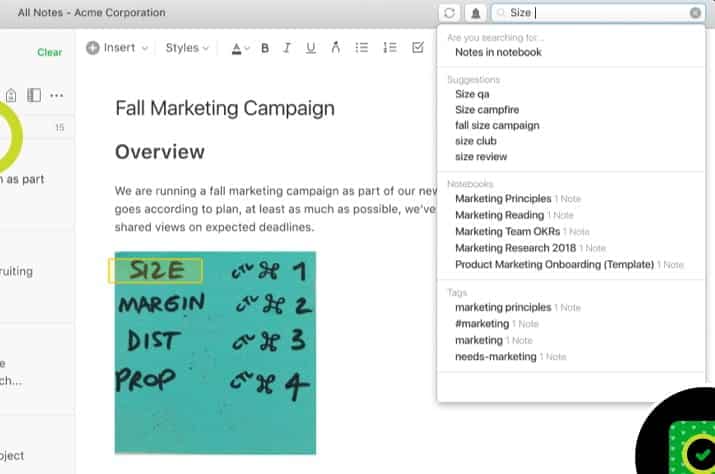Choose the size club suggestion
Viewport: 715px width, 474px height.
coord(475,141)
